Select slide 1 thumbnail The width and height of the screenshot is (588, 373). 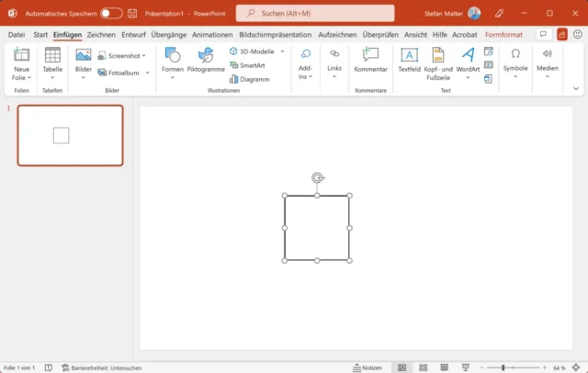(70, 135)
